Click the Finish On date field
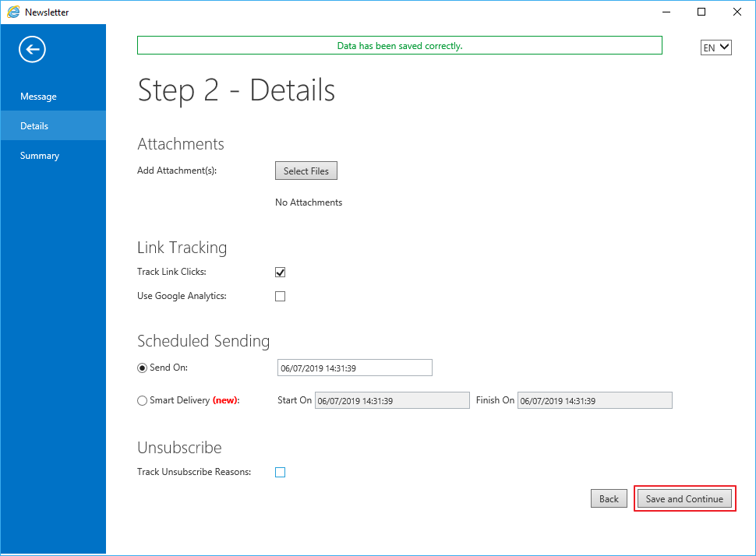This screenshot has height=556, width=756. (x=595, y=401)
